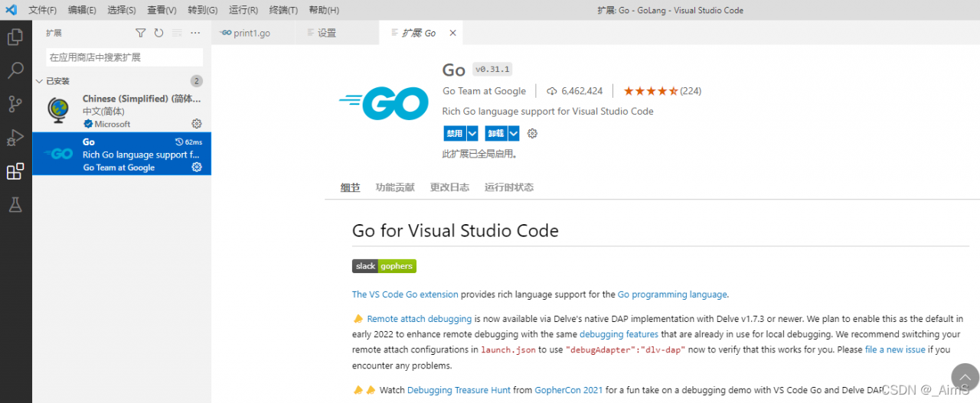Click the Uninstall (卸载) button
Image resolution: width=980 pixels, height=403 pixels.
click(496, 133)
